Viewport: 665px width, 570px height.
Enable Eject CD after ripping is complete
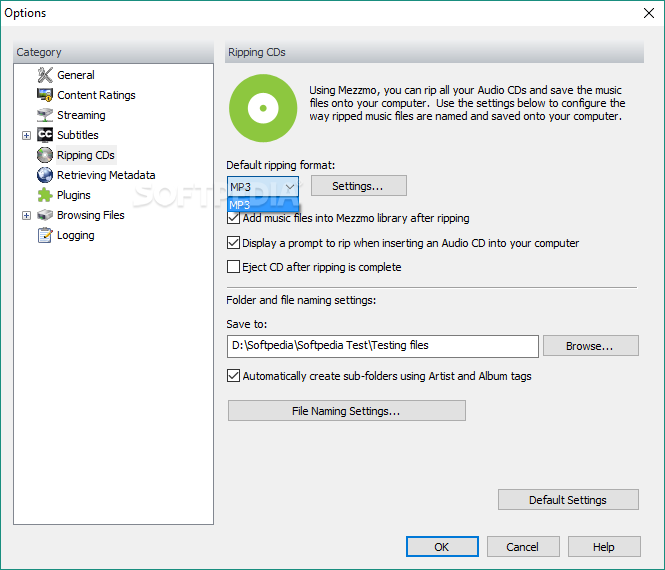pyautogui.click(x=234, y=267)
